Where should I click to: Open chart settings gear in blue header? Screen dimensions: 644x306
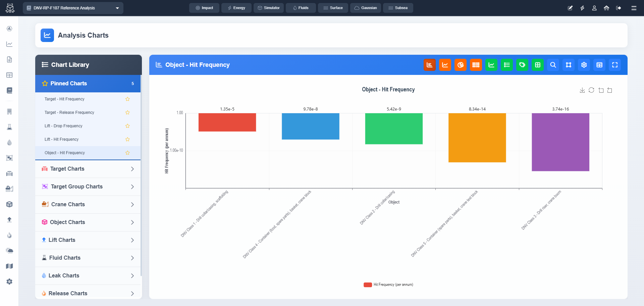[x=584, y=65]
